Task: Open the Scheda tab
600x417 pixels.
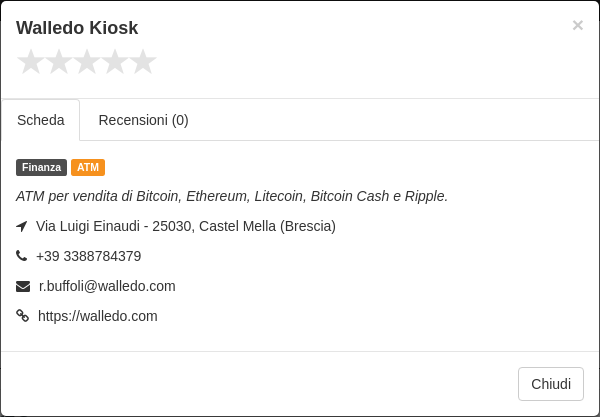Action: [41, 120]
